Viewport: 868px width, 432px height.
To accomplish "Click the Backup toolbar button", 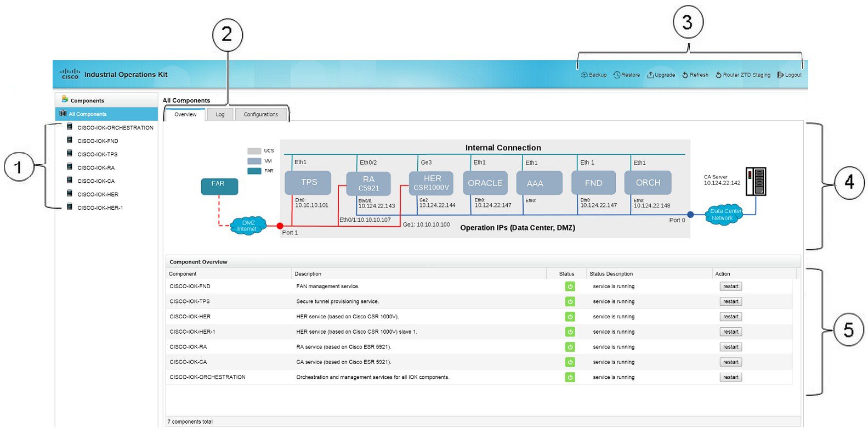I will point(594,75).
